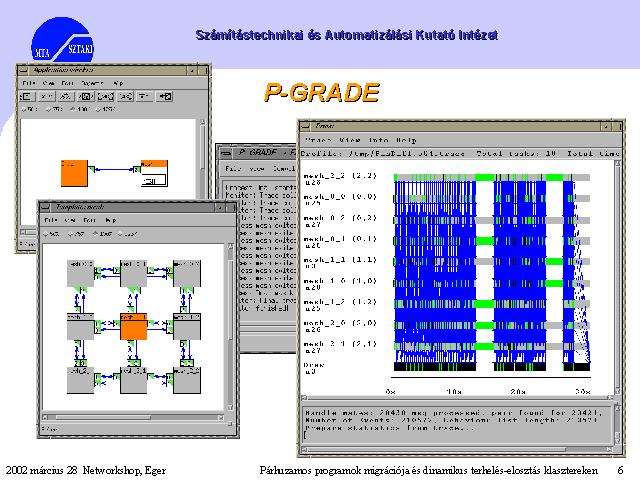Open the Trace menu in the trace window
The height and width of the screenshot is (480, 640).
click(x=318, y=140)
